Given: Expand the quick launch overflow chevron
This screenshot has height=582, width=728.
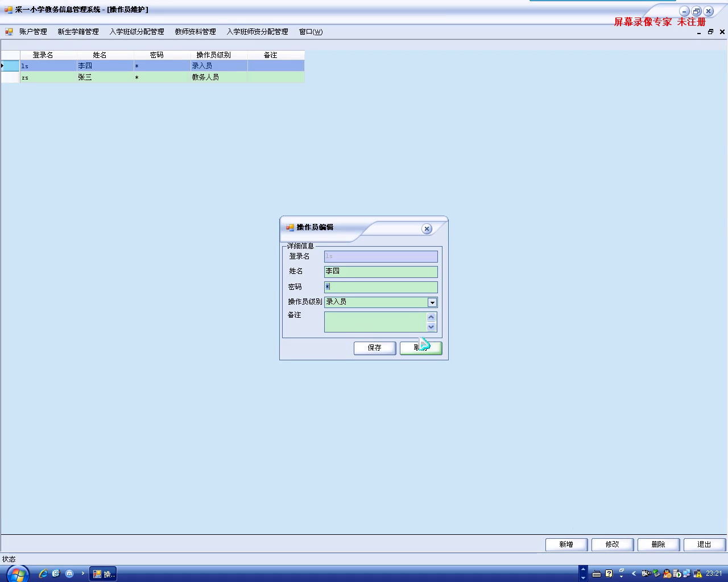Looking at the screenshot, I should click(x=82, y=573).
